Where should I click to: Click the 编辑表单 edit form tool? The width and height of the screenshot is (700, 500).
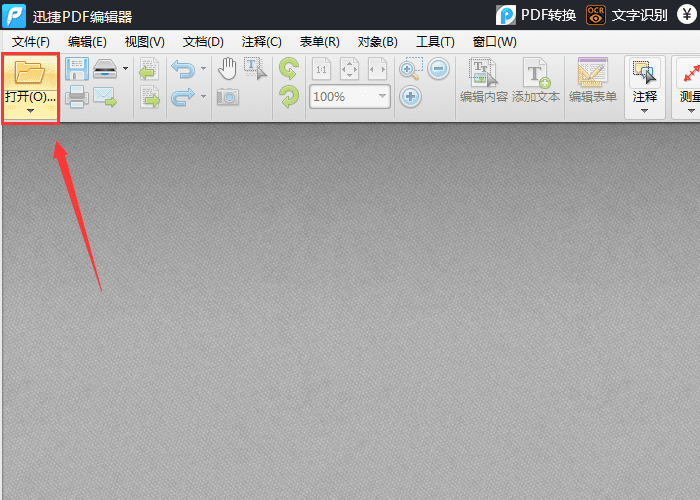click(x=593, y=80)
